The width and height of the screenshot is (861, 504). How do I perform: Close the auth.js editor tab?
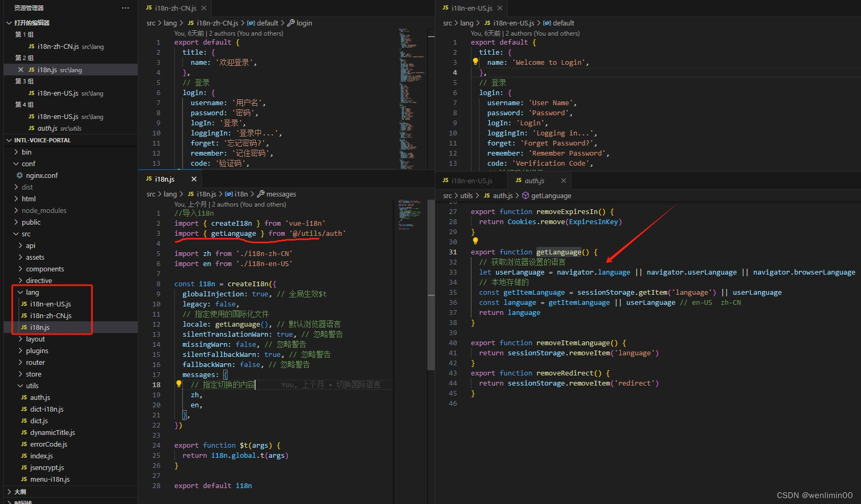coord(563,181)
